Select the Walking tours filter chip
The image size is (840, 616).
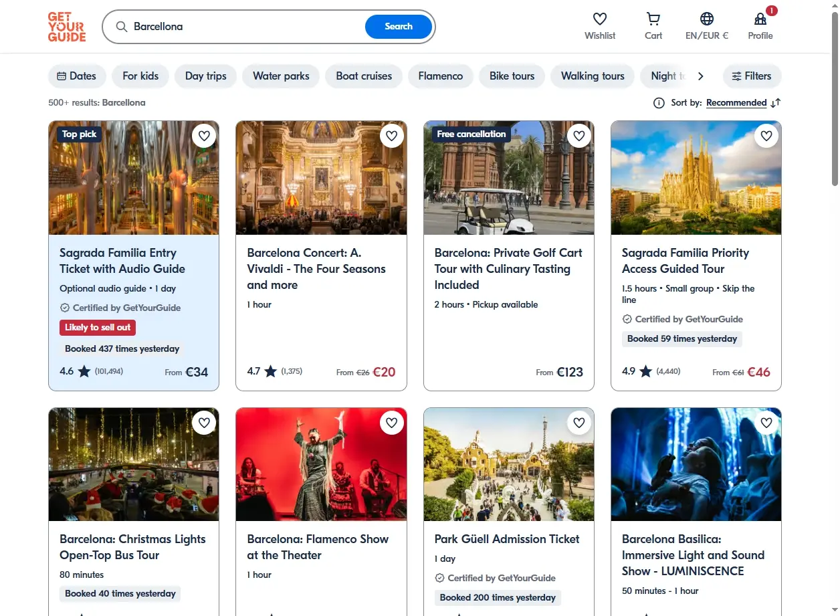tap(593, 76)
